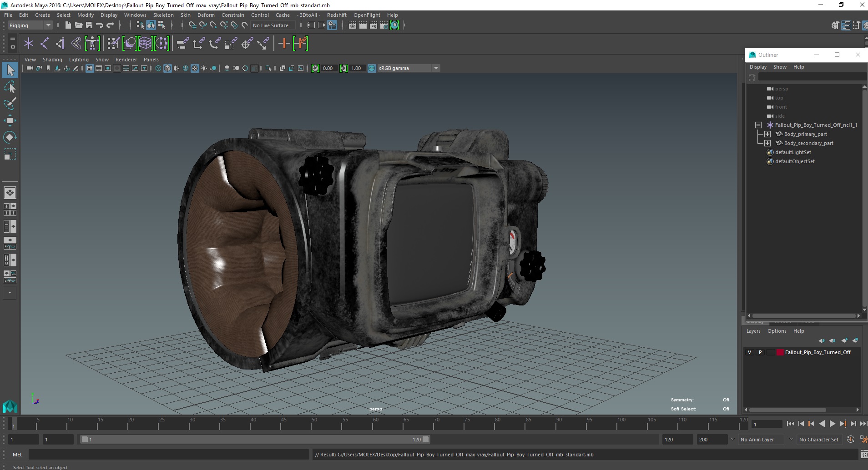The image size is (868, 470).
Task: Click the playback end time field 120
Action: point(677,440)
